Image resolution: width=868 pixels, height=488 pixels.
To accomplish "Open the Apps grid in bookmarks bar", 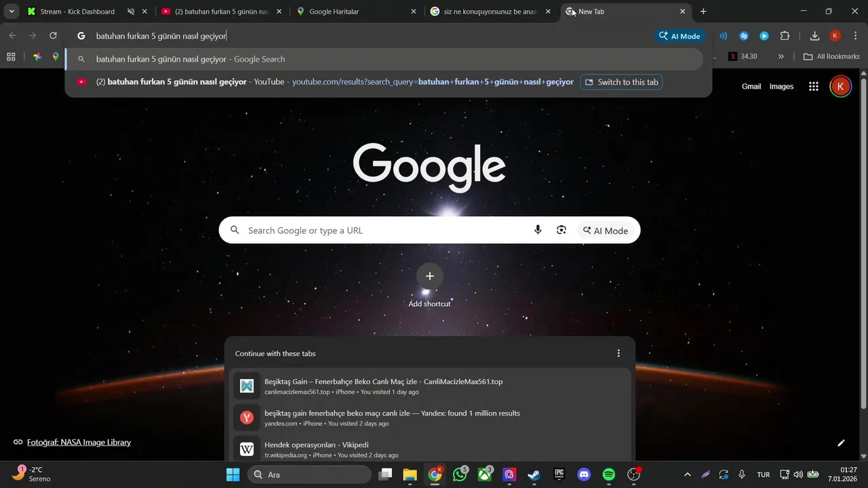I will coord(11,57).
